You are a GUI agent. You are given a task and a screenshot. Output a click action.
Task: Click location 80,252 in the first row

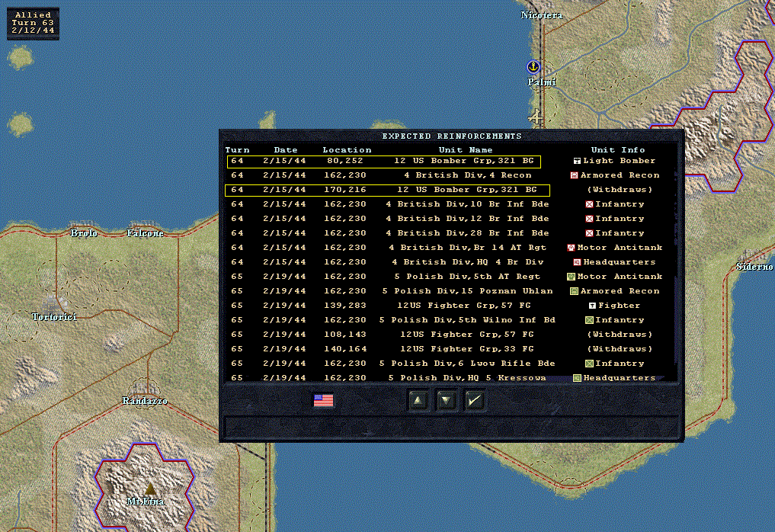click(345, 161)
